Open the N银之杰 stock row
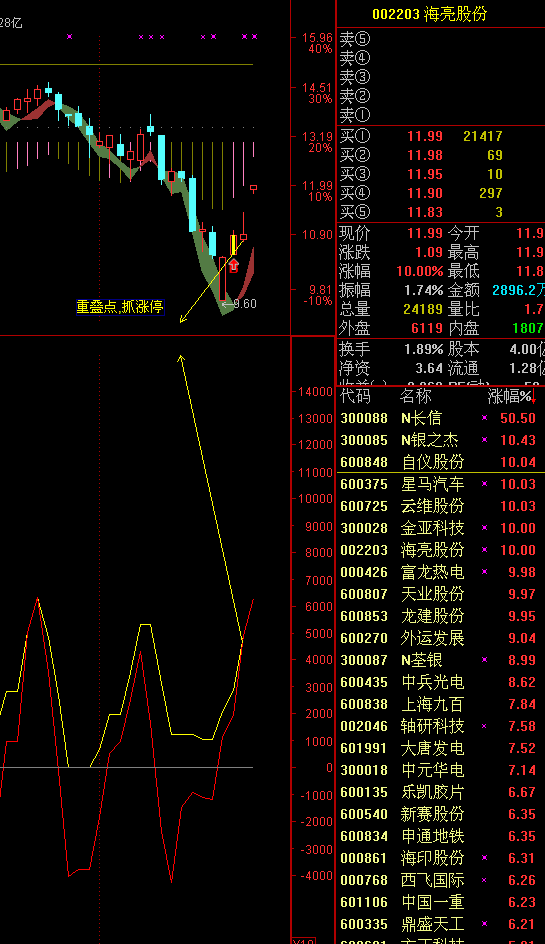This screenshot has width=545, height=944. tap(440, 440)
